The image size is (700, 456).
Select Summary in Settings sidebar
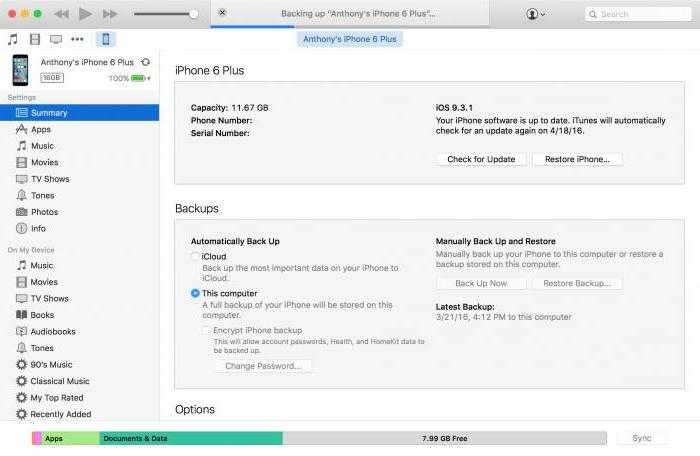click(x=79, y=113)
